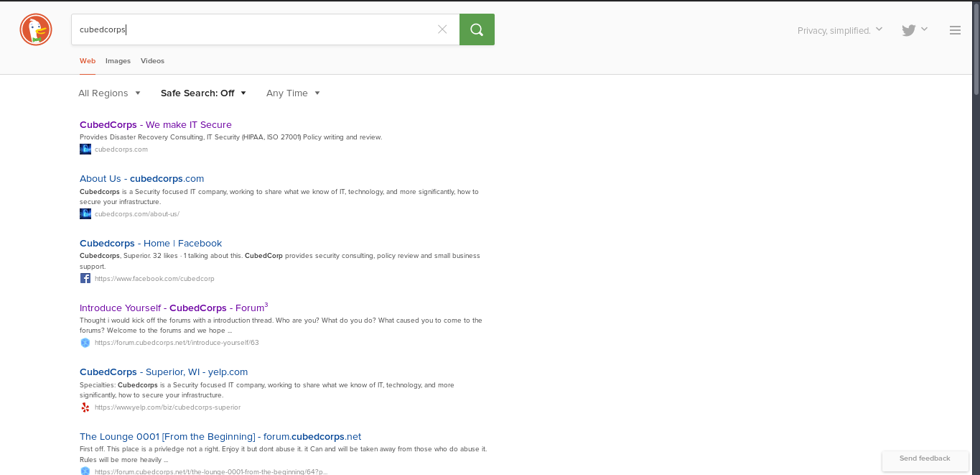The height and width of the screenshot is (475, 980).
Task: Click yelp.com/biz/cubedcorps-superior URL text
Action: (x=167, y=407)
